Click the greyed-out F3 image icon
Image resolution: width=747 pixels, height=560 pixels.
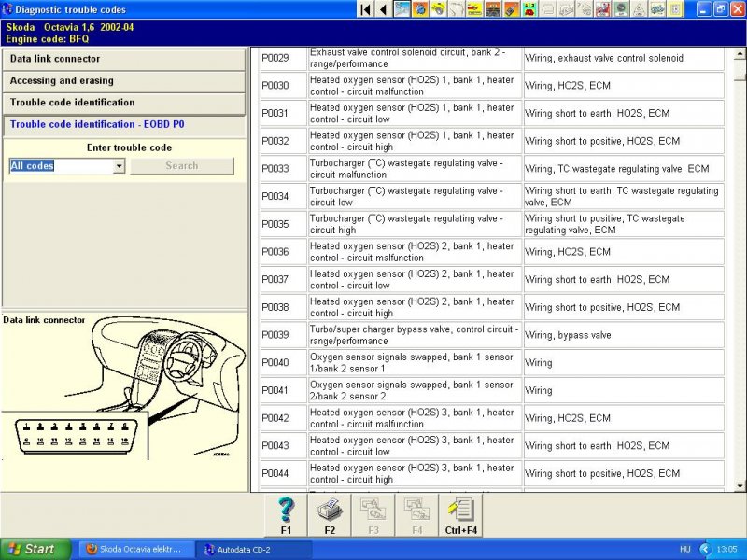click(373, 515)
